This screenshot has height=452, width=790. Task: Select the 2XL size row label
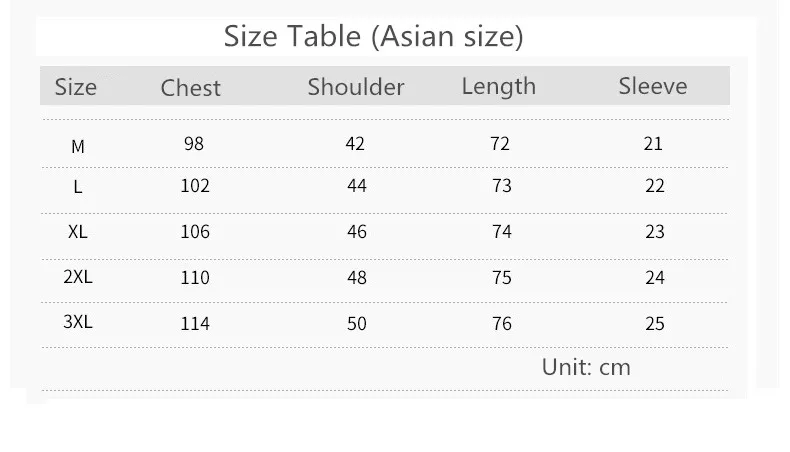tap(78, 277)
